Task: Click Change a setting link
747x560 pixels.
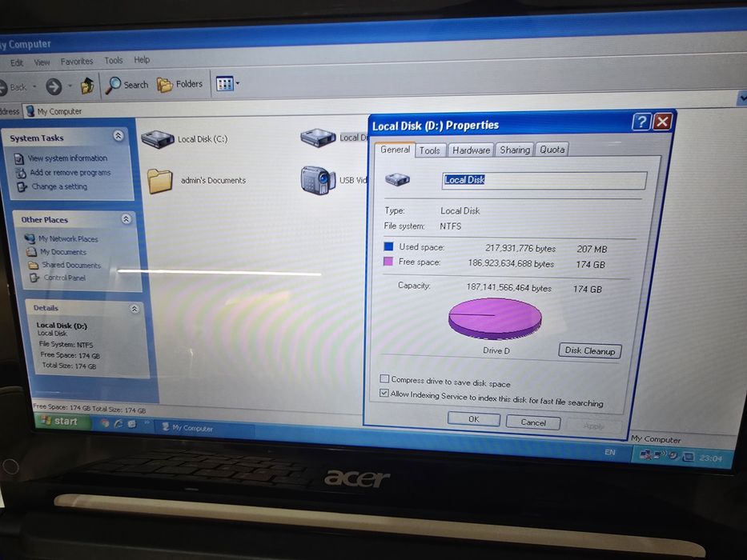Action: (59, 186)
